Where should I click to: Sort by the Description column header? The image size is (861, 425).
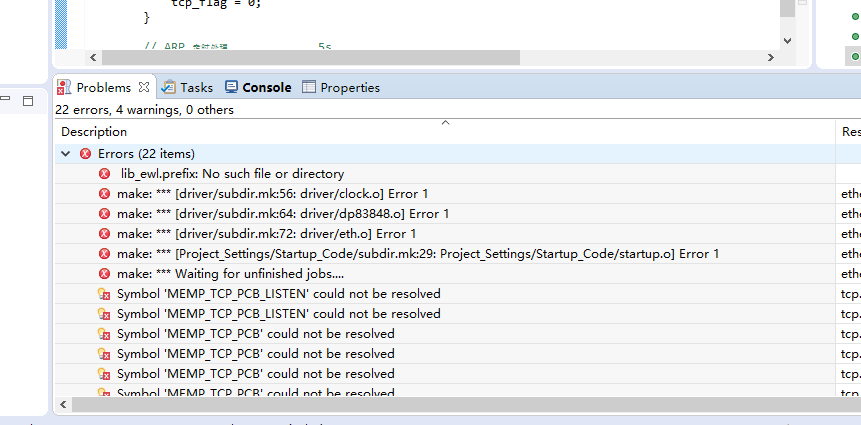click(94, 132)
